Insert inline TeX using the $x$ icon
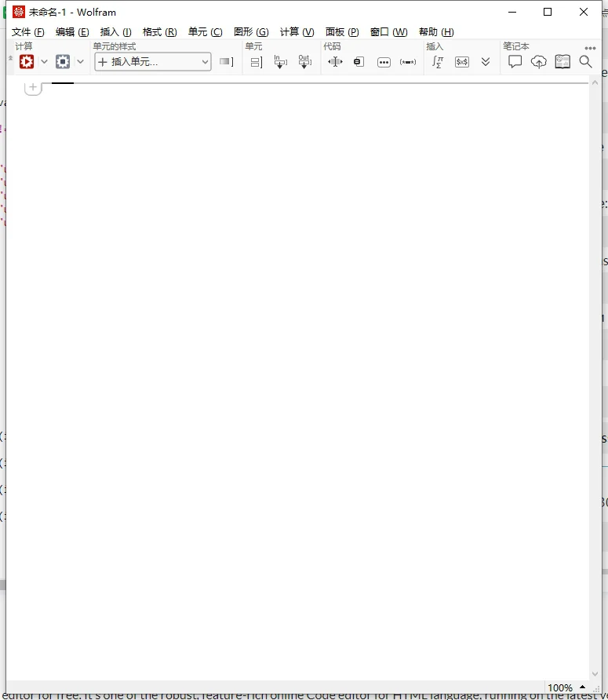The image size is (608, 700). [x=462, y=62]
